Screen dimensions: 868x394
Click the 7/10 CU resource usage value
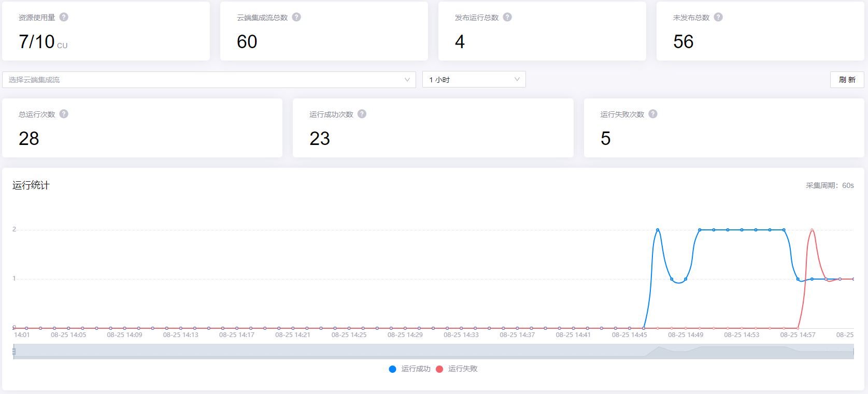43,42
